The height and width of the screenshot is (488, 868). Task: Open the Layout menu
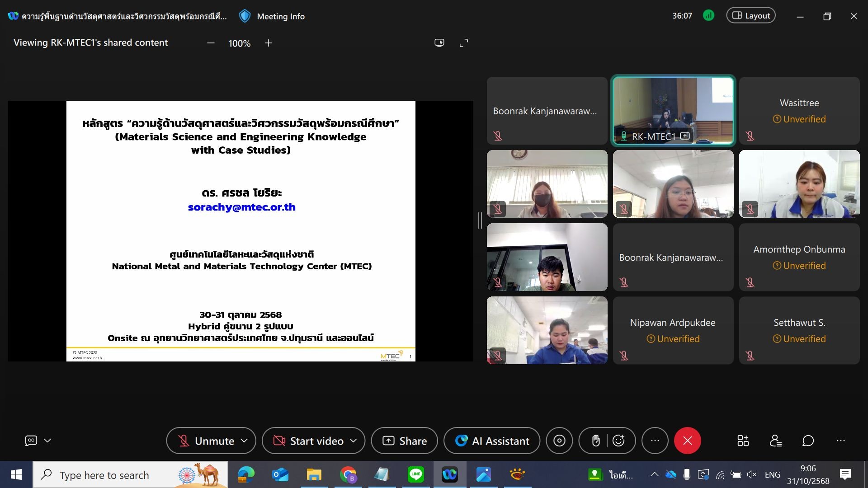(750, 16)
